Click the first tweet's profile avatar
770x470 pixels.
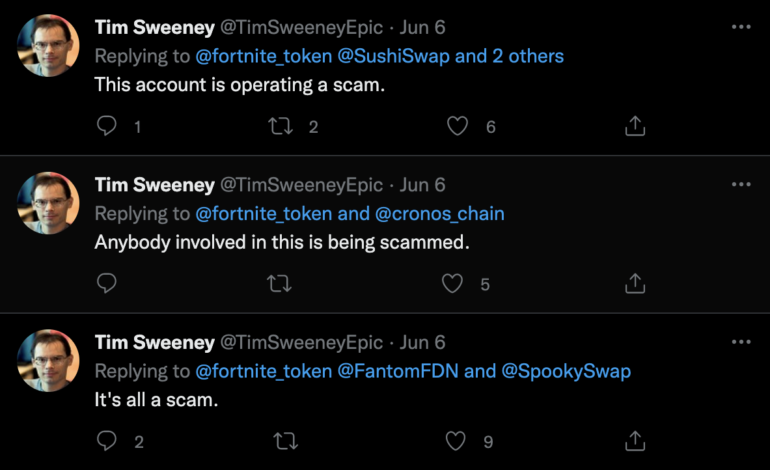coord(48,45)
